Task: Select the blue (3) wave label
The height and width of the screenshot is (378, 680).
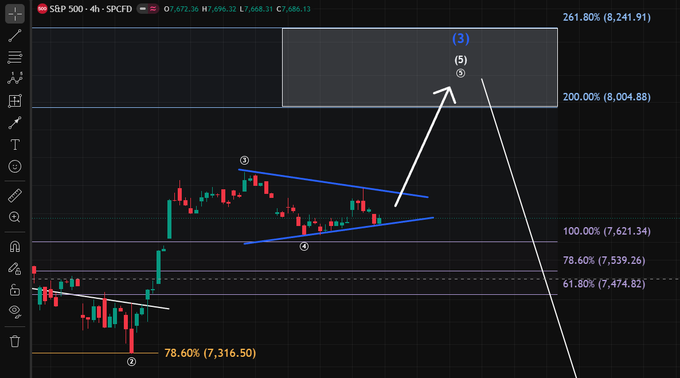Action: tap(461, 39)
